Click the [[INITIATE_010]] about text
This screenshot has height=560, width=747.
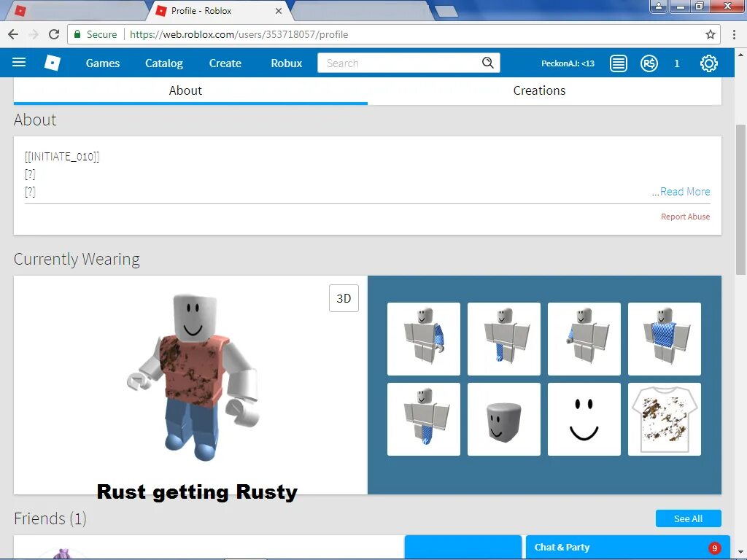point(62,157)
